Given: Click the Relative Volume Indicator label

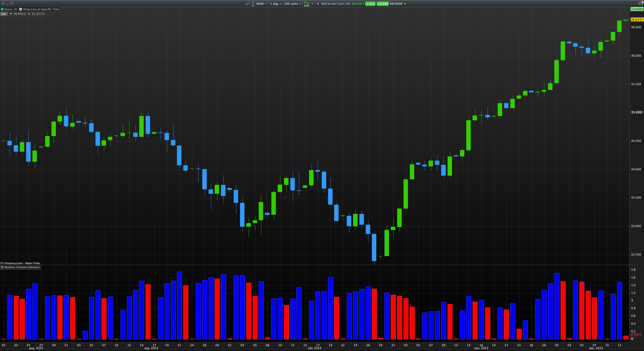Looking at the screenshot, I should tap(22, 267).
